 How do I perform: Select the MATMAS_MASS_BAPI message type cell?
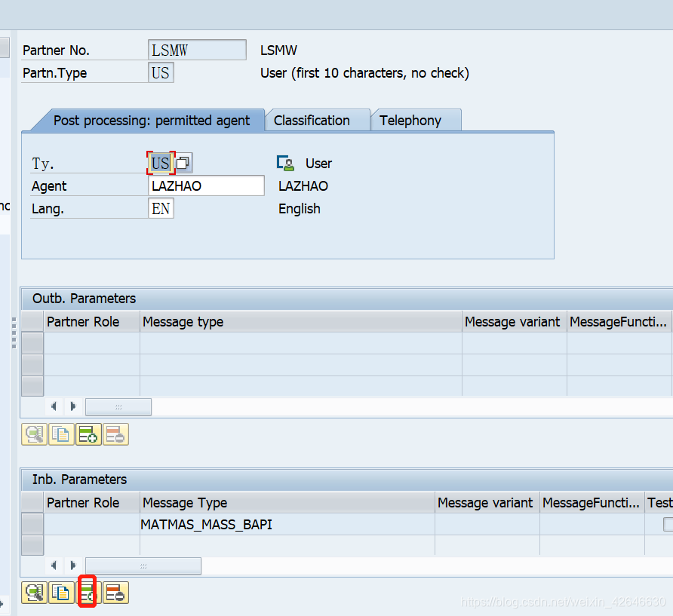click(287, 524)
